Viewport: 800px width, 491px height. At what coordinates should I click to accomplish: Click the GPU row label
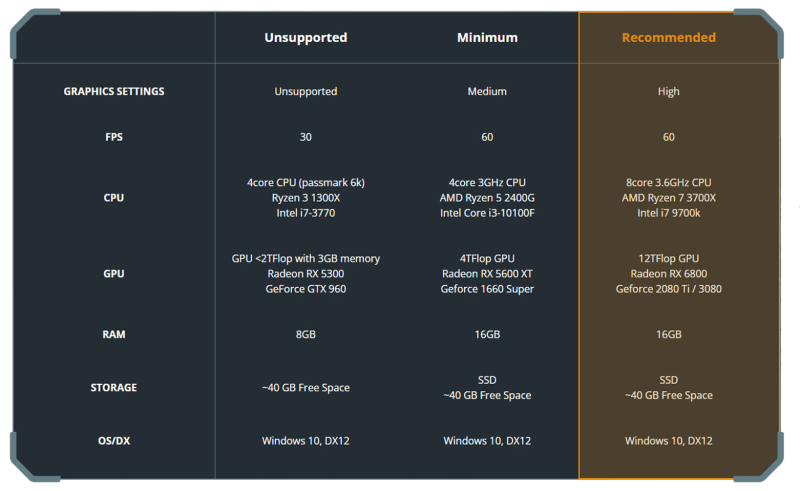[114, 274]
